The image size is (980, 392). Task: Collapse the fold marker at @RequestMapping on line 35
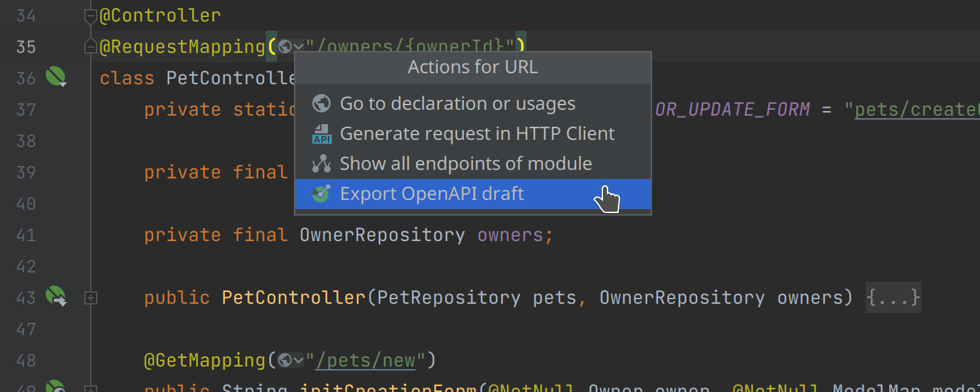click(x=91, y=47)
